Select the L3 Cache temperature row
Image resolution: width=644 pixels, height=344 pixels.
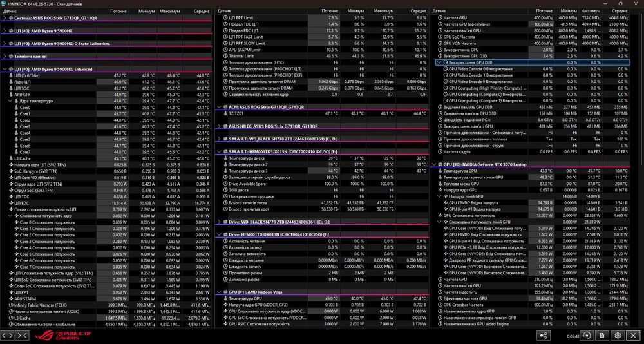(x=107, y=158)
